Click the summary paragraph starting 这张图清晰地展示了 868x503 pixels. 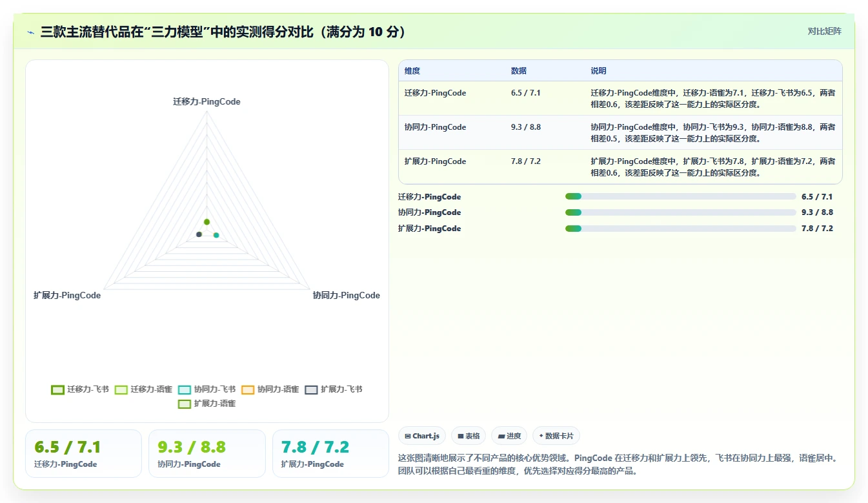[x=620, y=464]
